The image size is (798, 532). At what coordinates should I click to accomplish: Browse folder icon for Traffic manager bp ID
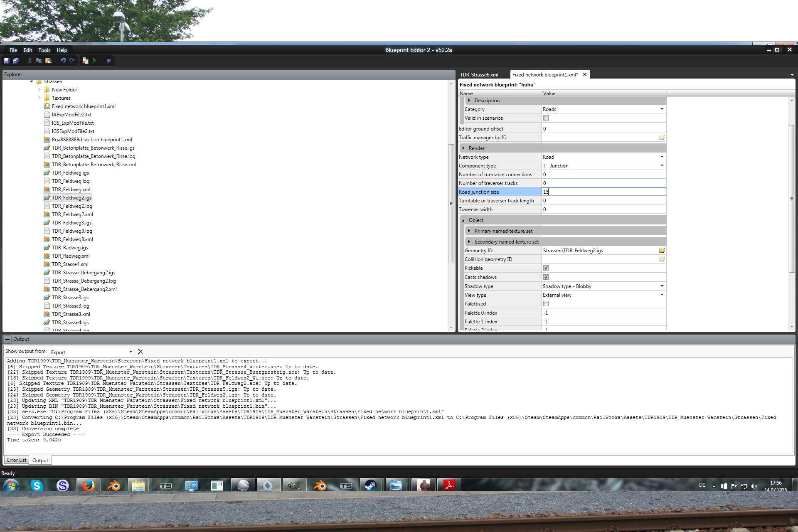(x=662, y=138)
